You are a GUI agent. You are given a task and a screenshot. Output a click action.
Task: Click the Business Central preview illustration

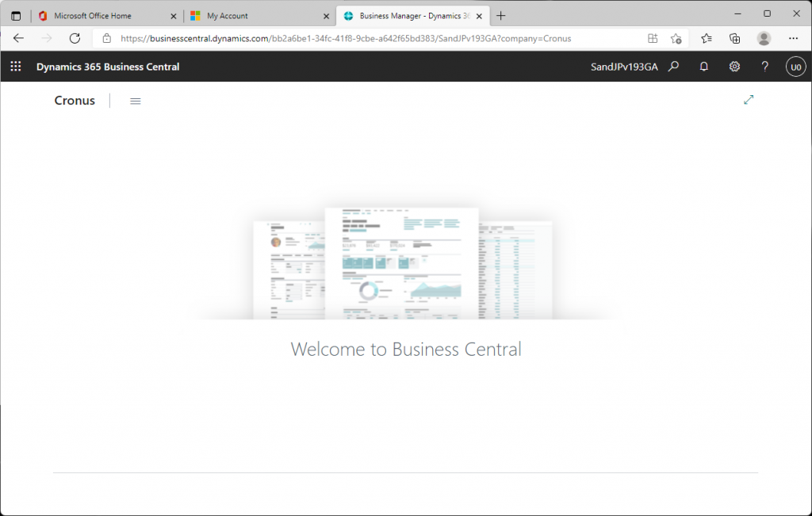(x=403, y=263)
